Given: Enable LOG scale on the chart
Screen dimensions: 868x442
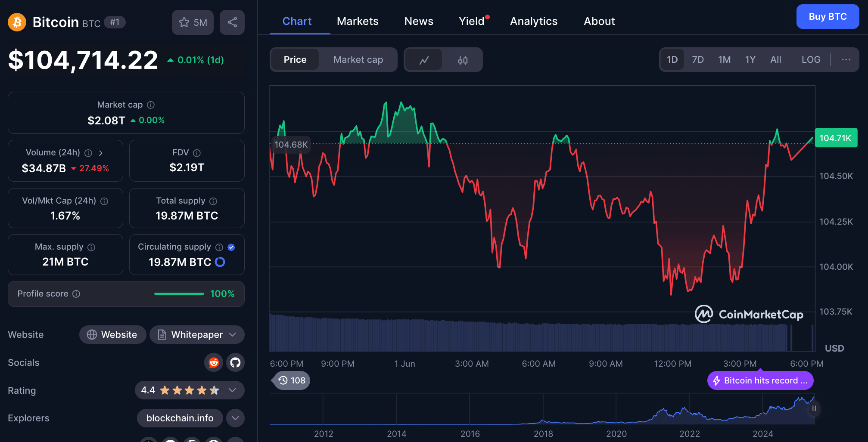Looking at the screenshot, I should [x=811, y=60].
